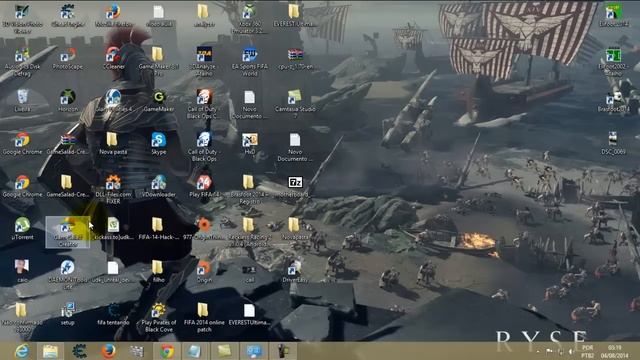This screenshot has height=360, width=640.
Task: Open the 3DAnalyze shortcut
Action: click(x=204, y=61)
